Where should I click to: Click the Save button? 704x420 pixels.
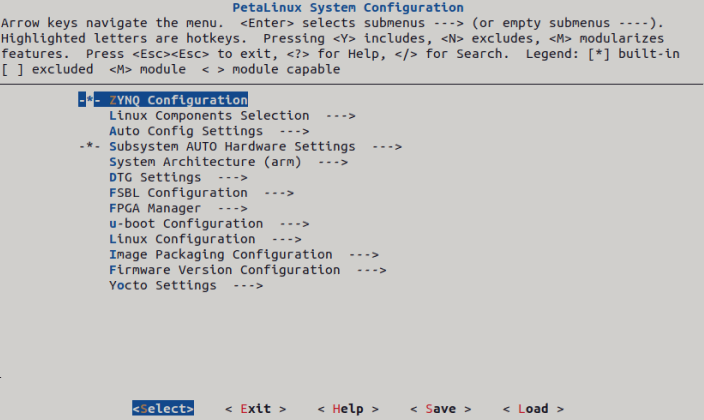coord(440,409)
